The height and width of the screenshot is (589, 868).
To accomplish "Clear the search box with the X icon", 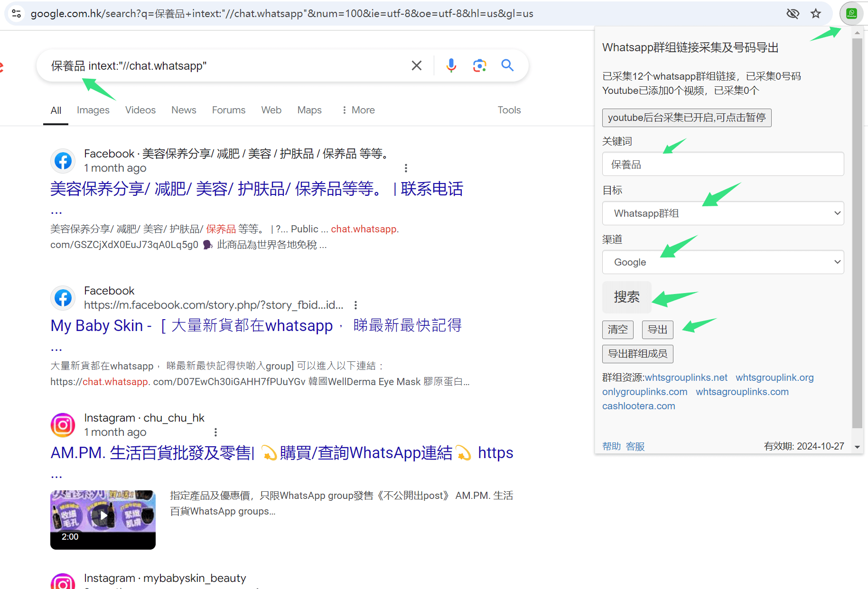I will coord(417,65).
